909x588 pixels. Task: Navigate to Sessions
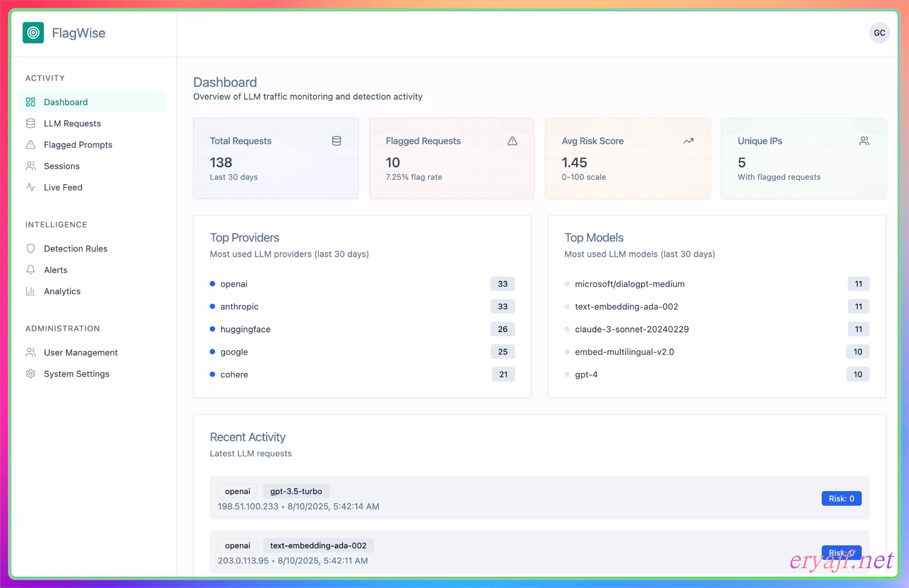(x=92, y=166)
